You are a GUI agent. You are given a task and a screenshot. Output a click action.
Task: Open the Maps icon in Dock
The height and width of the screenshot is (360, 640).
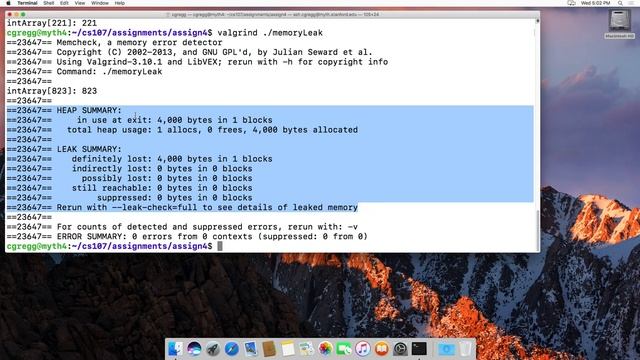click(x=307, y=349)
